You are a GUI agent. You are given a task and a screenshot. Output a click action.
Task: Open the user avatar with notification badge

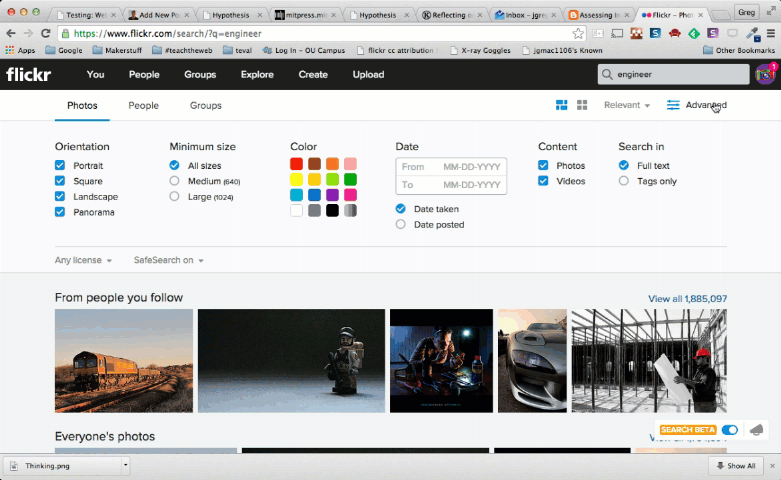tap(766, 74)
